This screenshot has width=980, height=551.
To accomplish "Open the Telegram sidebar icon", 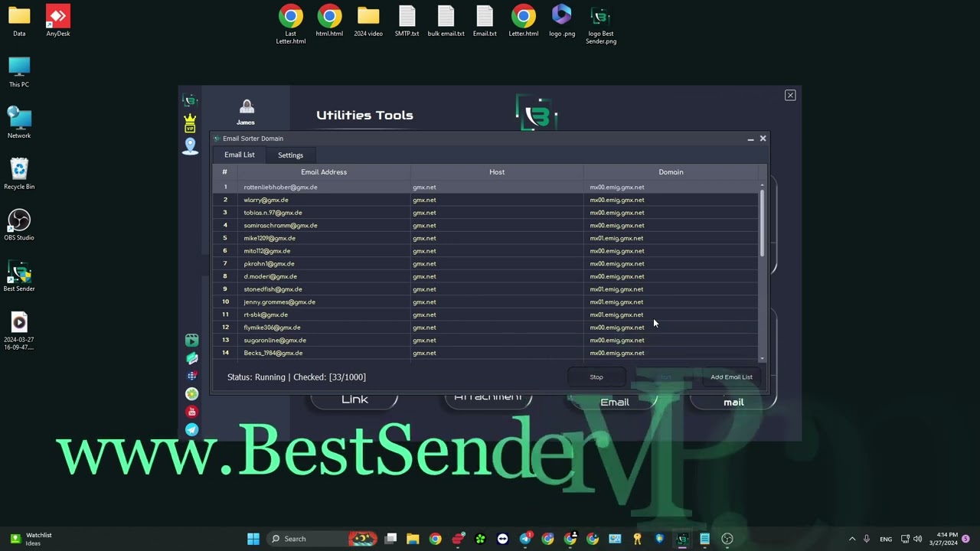I will pos(192,430).
